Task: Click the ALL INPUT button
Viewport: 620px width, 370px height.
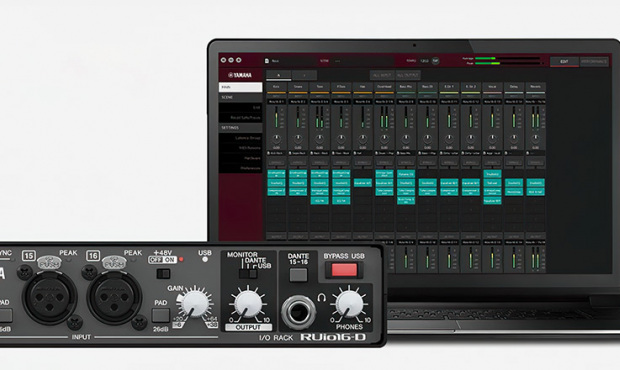Action: pyautogui.click(x=382, y=75)
